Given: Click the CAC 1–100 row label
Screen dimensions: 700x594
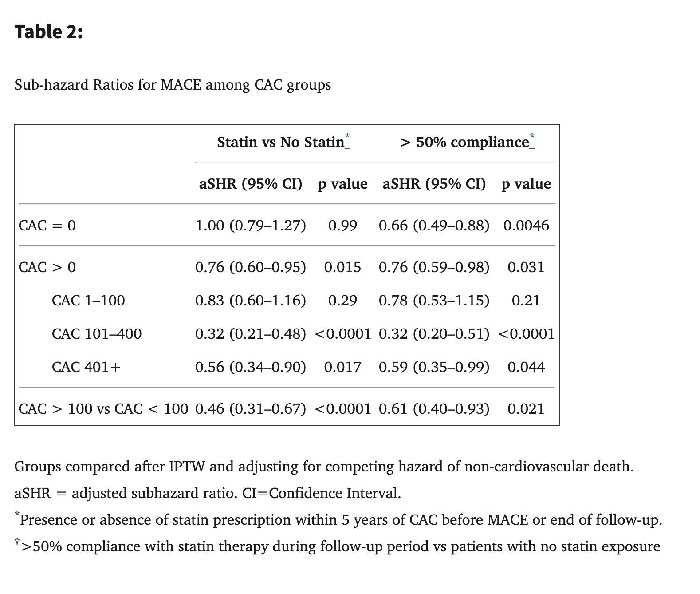Looking at the screenshot, I should (x=88, y=301).
